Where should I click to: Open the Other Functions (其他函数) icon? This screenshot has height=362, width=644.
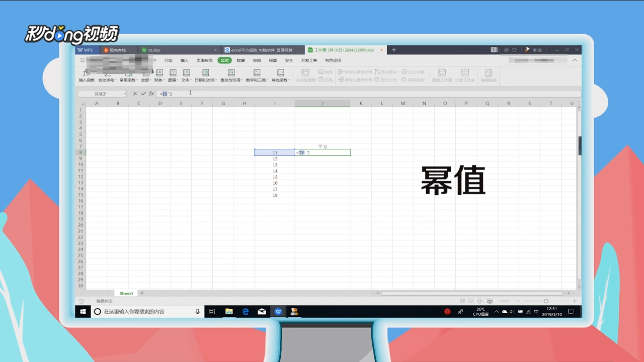tap(281, 73)
